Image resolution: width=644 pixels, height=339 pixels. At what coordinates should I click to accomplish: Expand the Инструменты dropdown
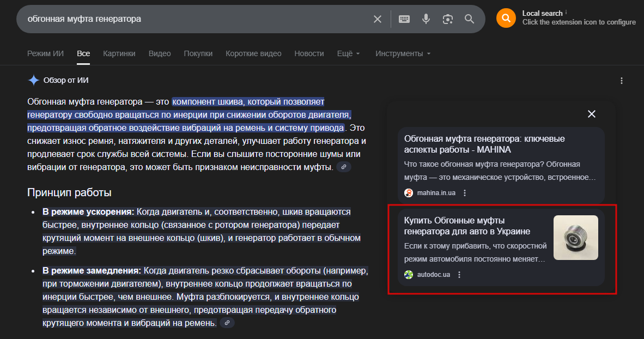[x=403, y=53]
